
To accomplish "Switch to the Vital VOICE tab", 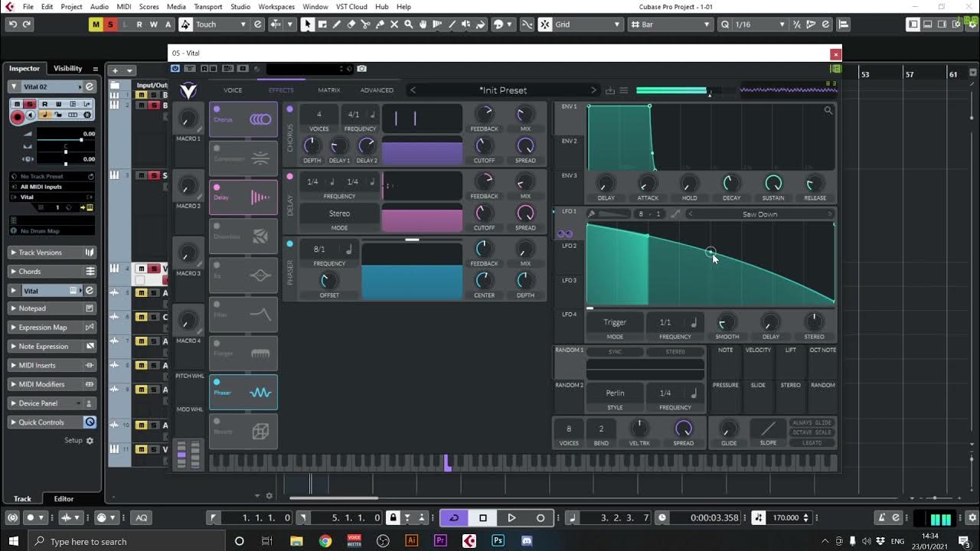I will click(x=233, y=90).
